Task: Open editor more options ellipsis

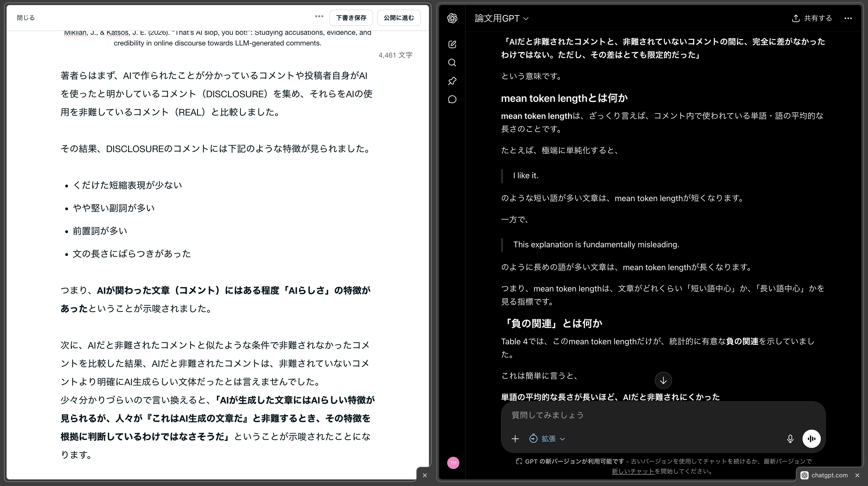Action: click(x=319, y=16)
